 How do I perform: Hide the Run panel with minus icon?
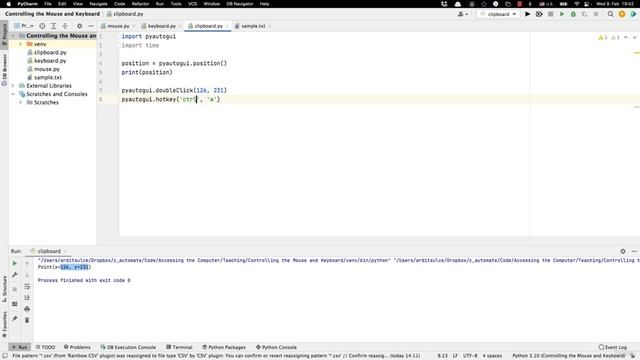pyautogui.click(x=634, y=251)
